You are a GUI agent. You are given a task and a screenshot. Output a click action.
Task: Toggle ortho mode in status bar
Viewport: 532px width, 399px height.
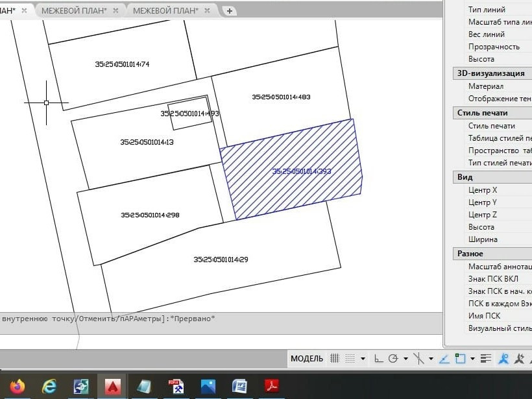click(x=378, y=358)
